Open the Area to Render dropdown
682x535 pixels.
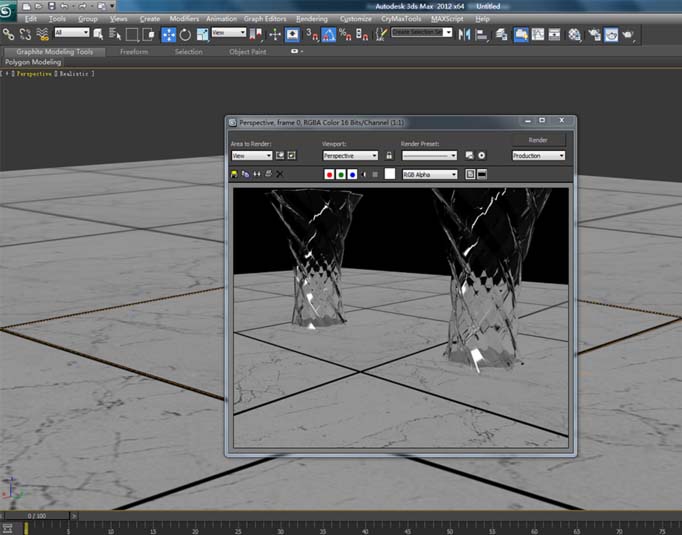(251, 156)
